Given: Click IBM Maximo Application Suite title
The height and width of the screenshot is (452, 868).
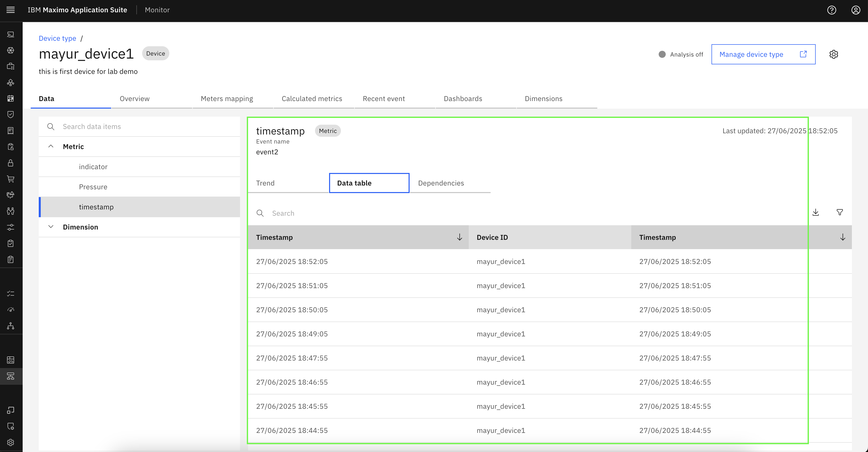Looking at the screenshot, I should [x=77, y=10].
